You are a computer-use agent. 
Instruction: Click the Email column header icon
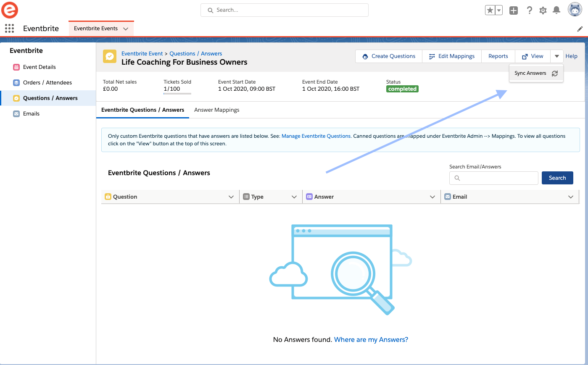[x=448, y=197]
